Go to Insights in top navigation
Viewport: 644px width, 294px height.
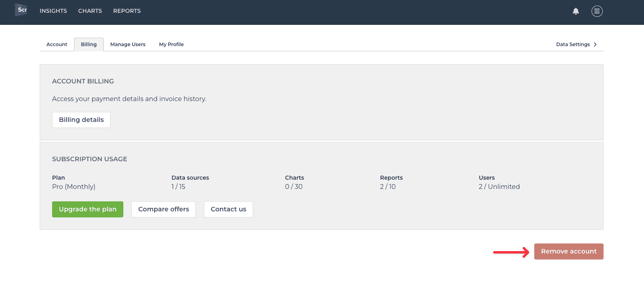pos(53,11)
